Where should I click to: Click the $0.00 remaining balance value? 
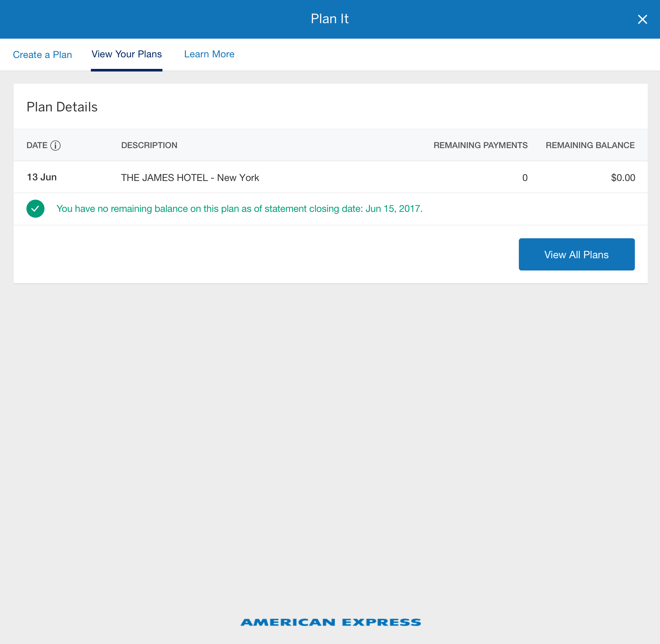pyautogui.click(x=623, y=177)
